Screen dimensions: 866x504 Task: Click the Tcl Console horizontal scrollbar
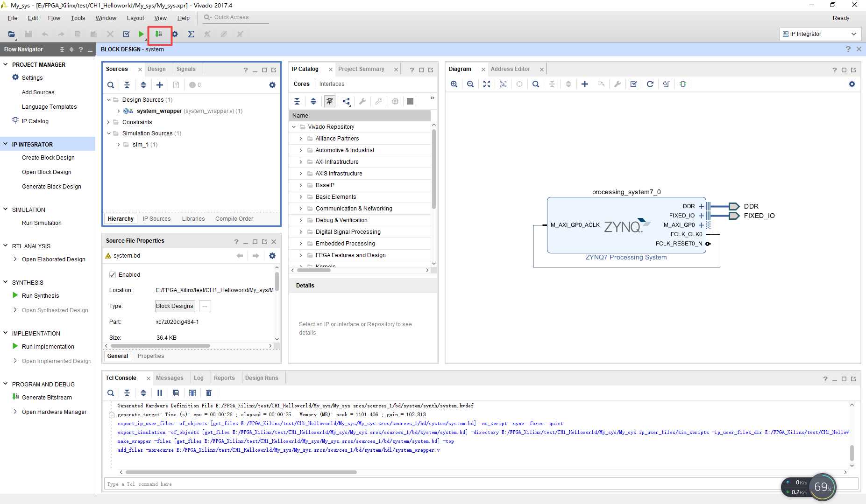tap(241, 472)
